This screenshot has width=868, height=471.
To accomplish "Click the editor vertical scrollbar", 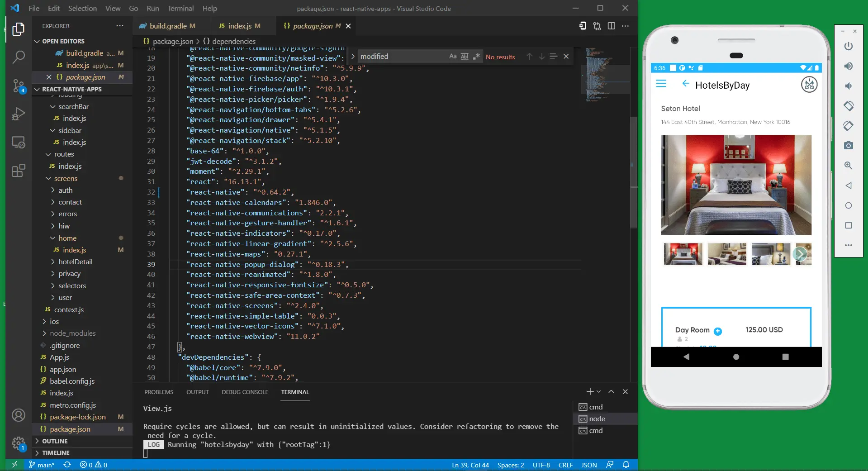I will 634,172.
